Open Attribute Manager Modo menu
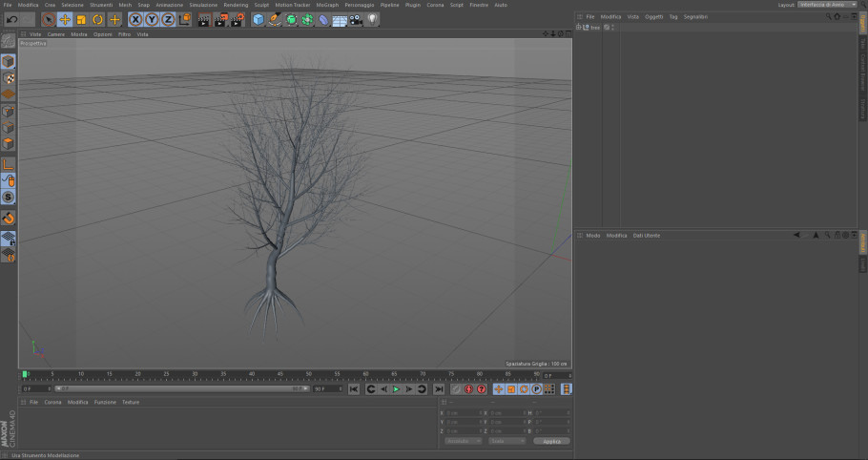 coord(593,236)
